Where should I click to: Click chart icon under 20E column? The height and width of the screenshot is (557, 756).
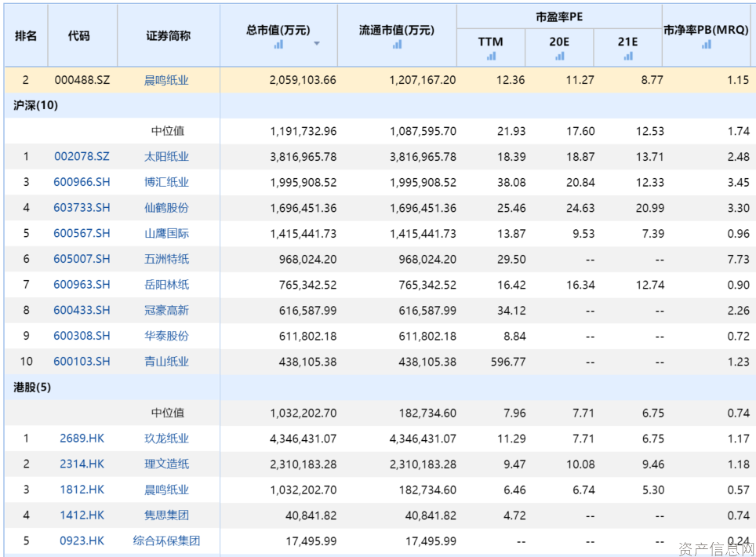coord(559,56)
